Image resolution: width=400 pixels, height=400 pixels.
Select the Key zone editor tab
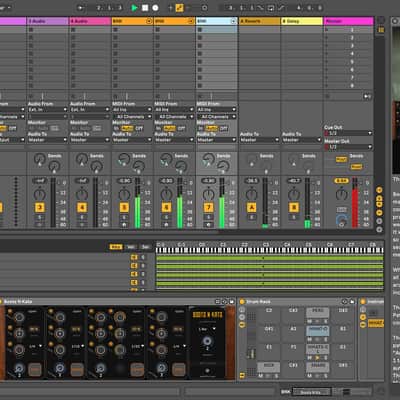pos(116,247)
